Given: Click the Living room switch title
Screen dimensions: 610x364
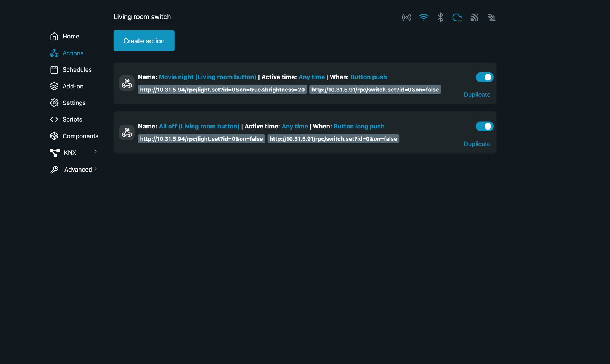Looking at the screenshot, I should coord(142,17).
